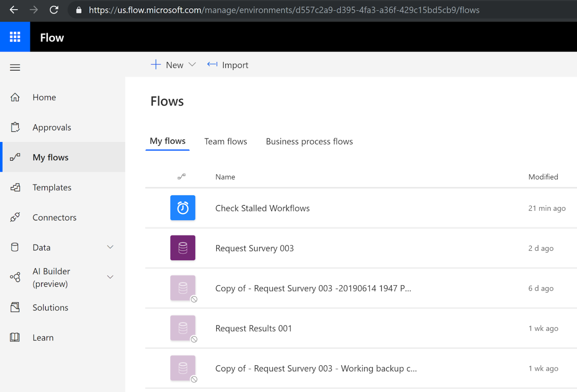Viewport: 577px width, 392px height.
Task: Click the Import button
Action: [228, 65]
